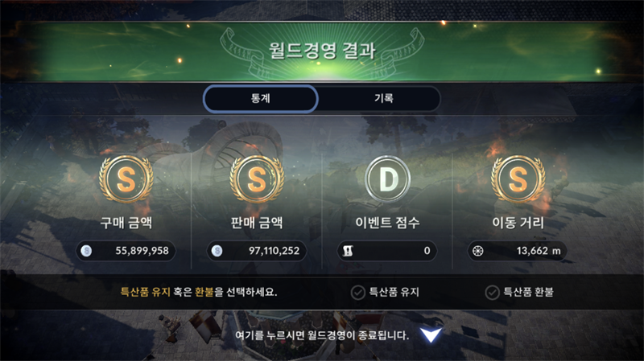Viewport: 644px width, 361px height.
Task: Click the wheel icon beside 13,662 m
Action: 478,251
